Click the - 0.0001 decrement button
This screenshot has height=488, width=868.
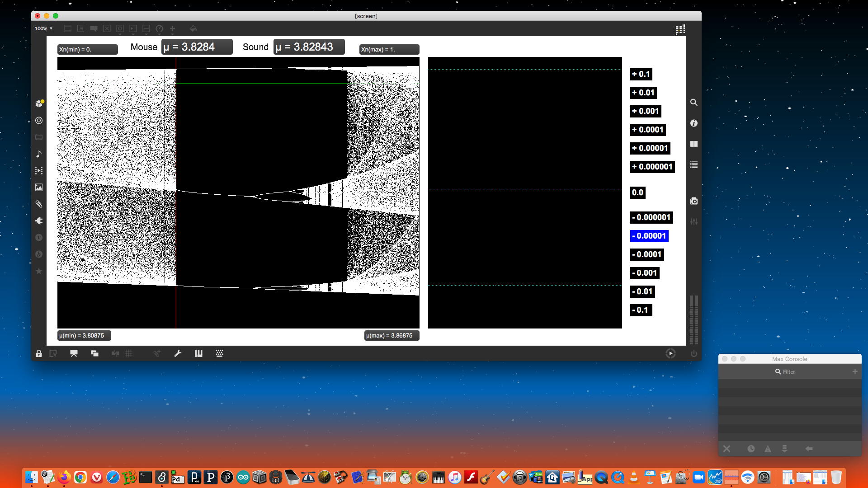pyautogui.click(x=647, y=254)
